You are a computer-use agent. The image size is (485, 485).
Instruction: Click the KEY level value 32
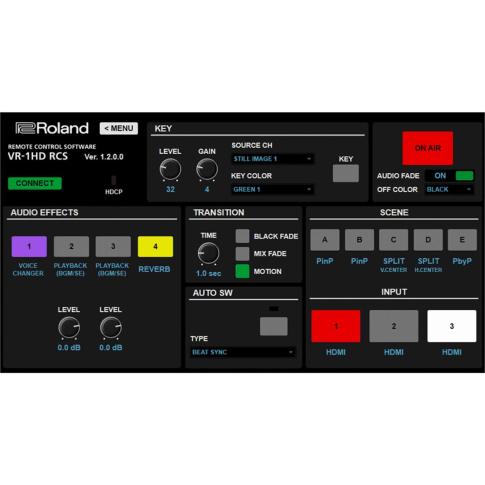click(170, 189)
